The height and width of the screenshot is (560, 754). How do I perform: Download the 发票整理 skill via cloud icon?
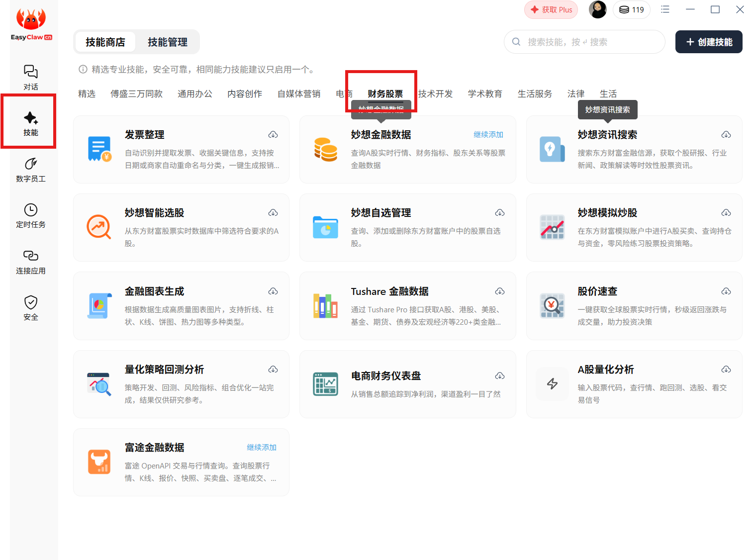pos(273,135)
